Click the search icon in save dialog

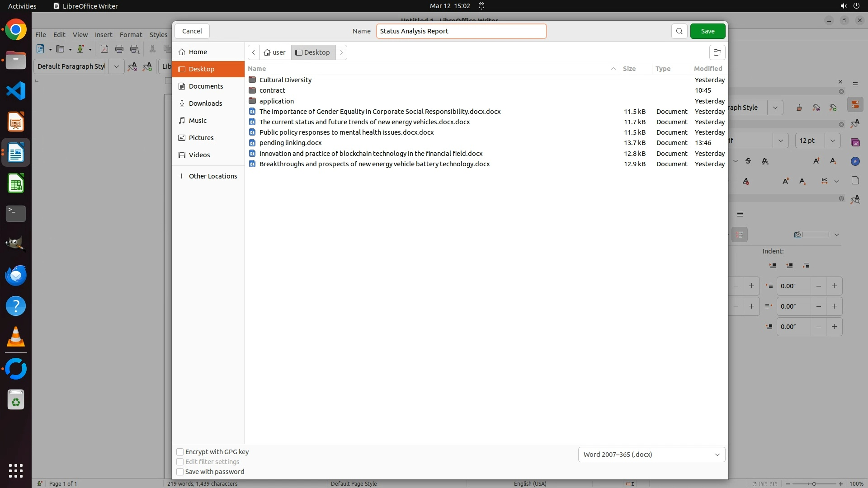tap(679, 31)
